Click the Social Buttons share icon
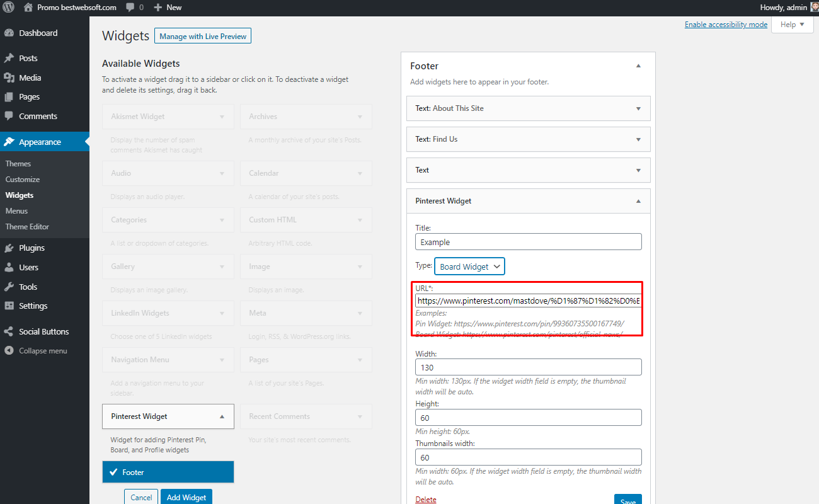Image resolution: width=819 pixels, height=504 pixels. [9, 331]
